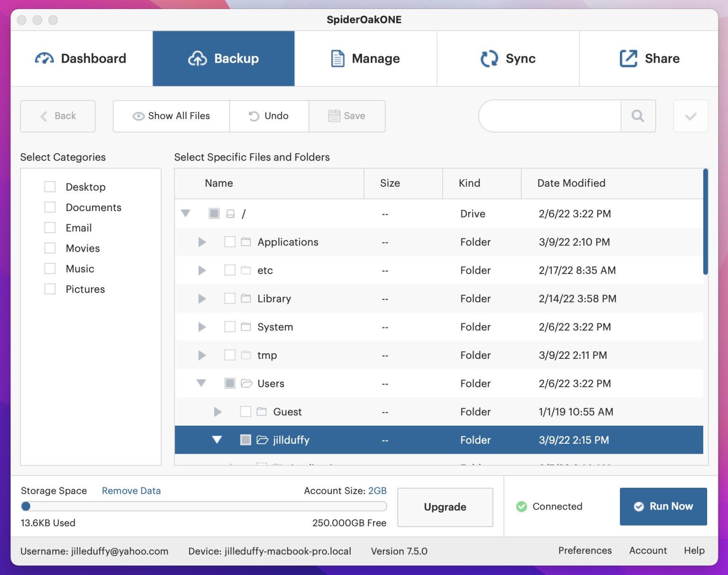Open the Remove Data link
Viewport: 728px width, 575px height.
coord(131,491)
